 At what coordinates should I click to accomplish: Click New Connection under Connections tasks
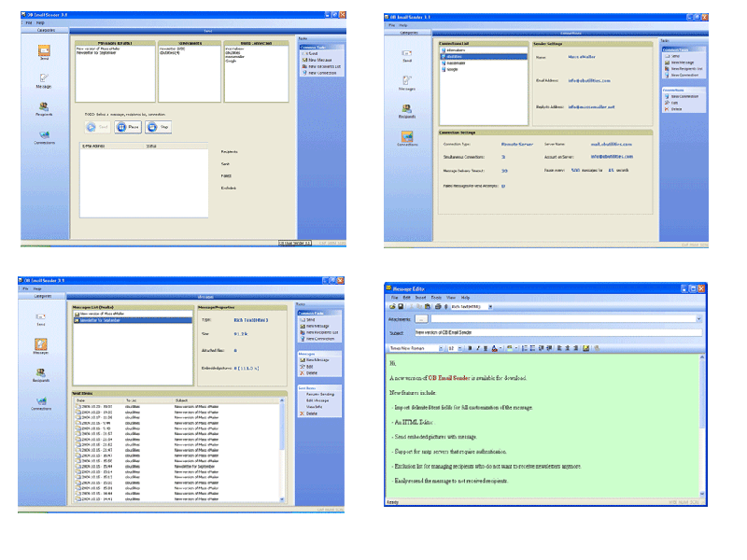(x=684, y=96)
